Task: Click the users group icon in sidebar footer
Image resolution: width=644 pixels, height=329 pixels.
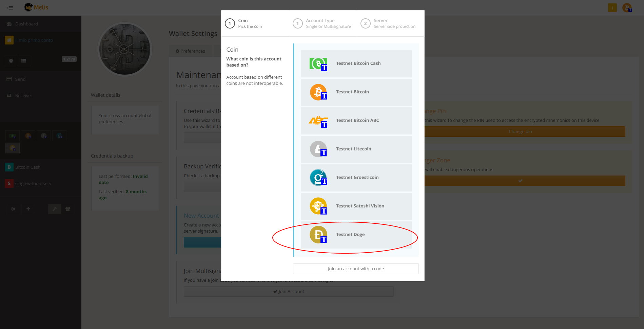Action: click(68, 209)
